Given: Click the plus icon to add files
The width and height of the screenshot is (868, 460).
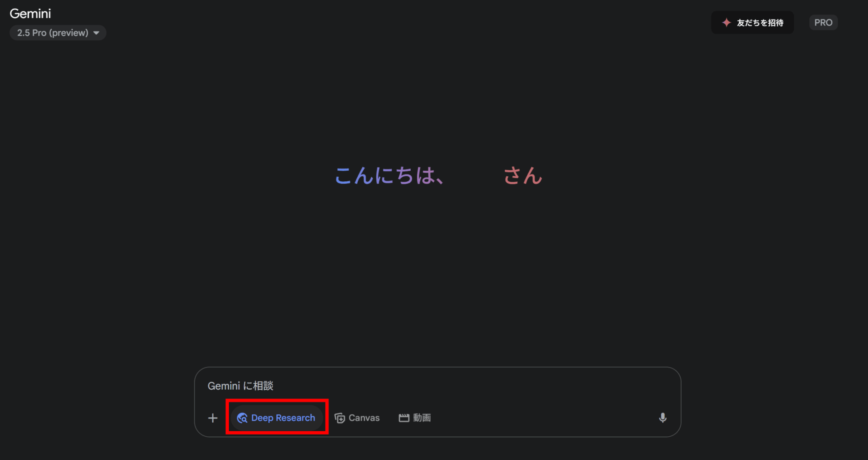Looking at the screenshot, I should click(213, 418).
